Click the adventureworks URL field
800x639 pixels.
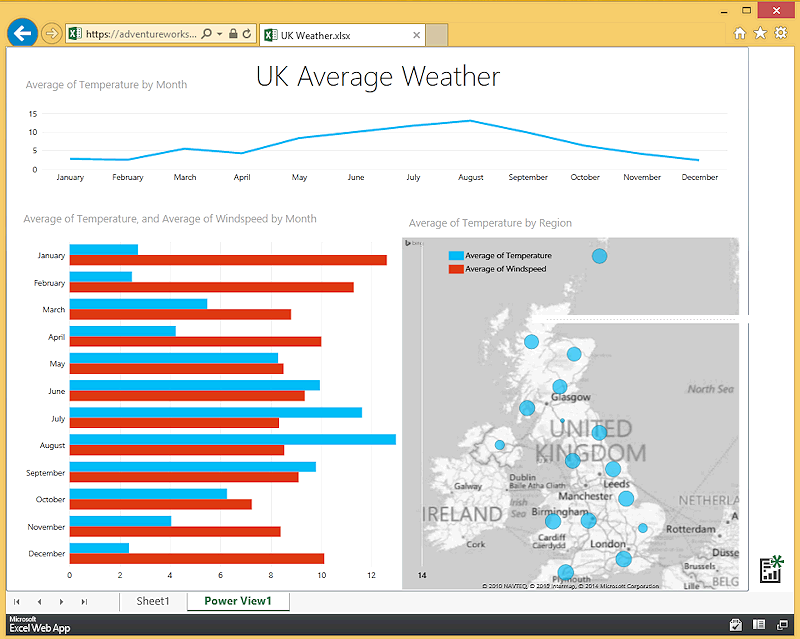(141, 34)
